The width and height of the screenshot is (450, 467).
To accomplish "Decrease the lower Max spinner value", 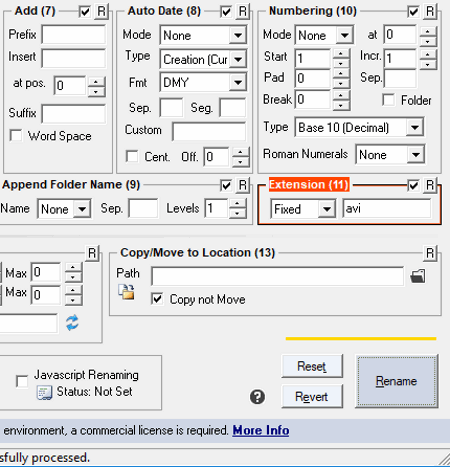I will (x=73, y=300).
